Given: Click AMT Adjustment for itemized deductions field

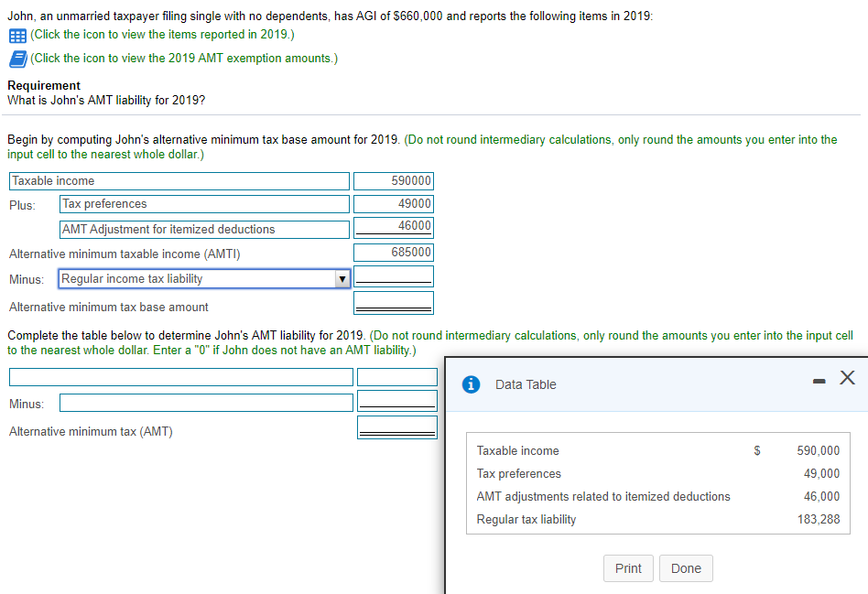Looking at the screenshot, I should (204, 229).
